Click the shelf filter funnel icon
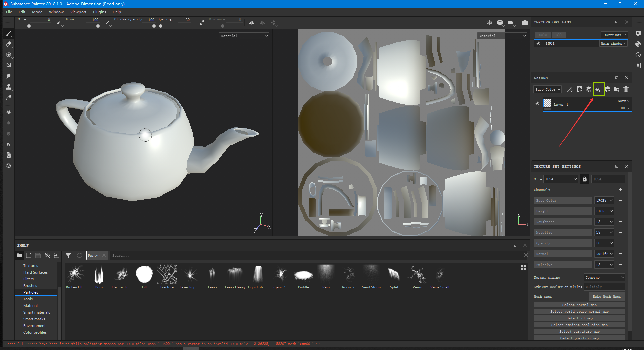This screenshot has height=350, width=644. click(x=68, y=255)
